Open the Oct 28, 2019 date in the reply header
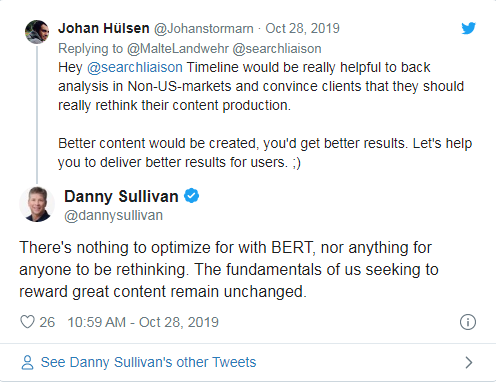This screenshot has width=496, height=384. tap(302, 28)
